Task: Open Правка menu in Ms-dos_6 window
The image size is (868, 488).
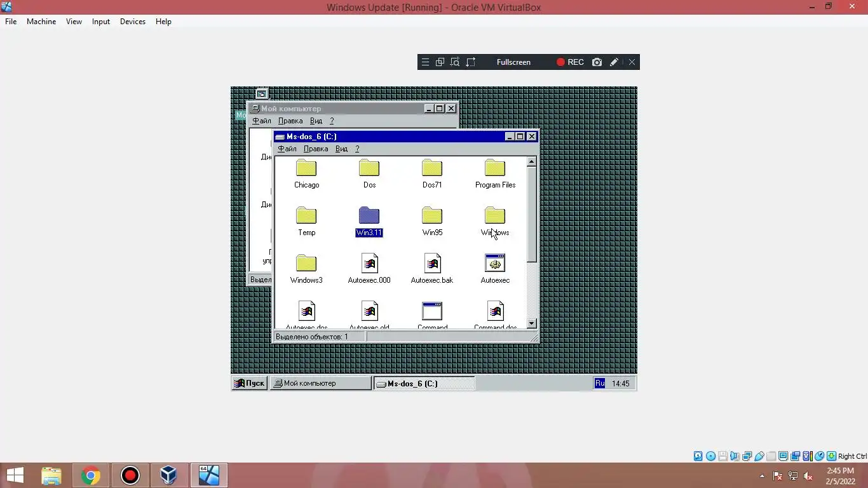Action: pos(316,149)
